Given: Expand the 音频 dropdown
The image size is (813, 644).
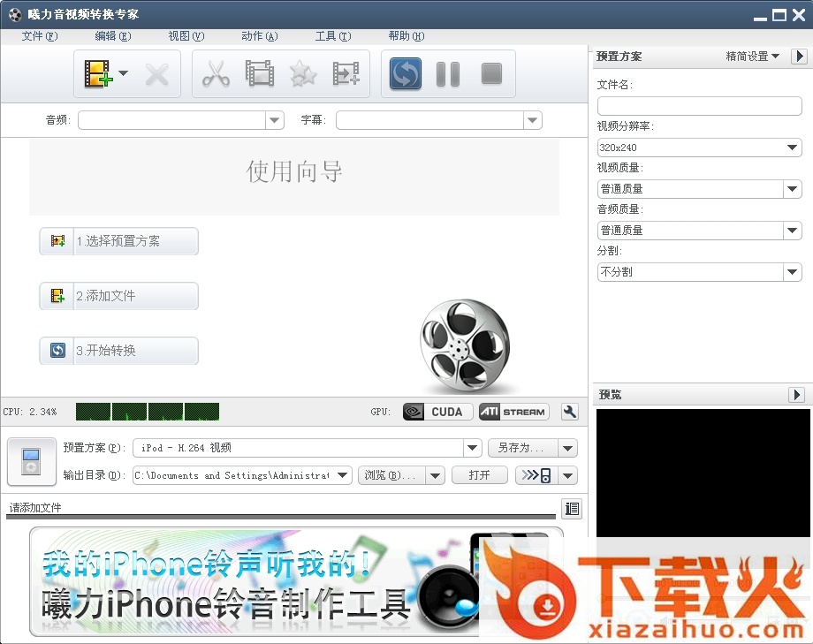Looking at the screenshot, I should (274, 120).
